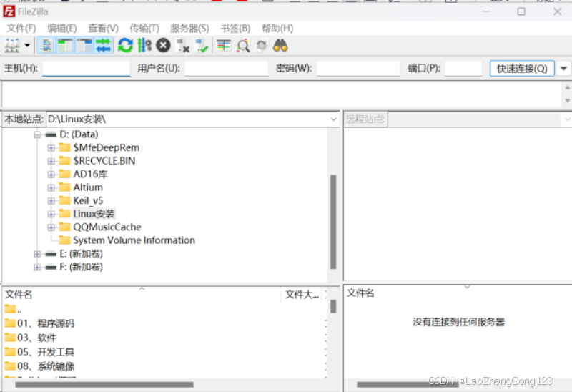Select the parent directory '..' entry
Viewport: 572px width, 392px height.
(13, 310)
